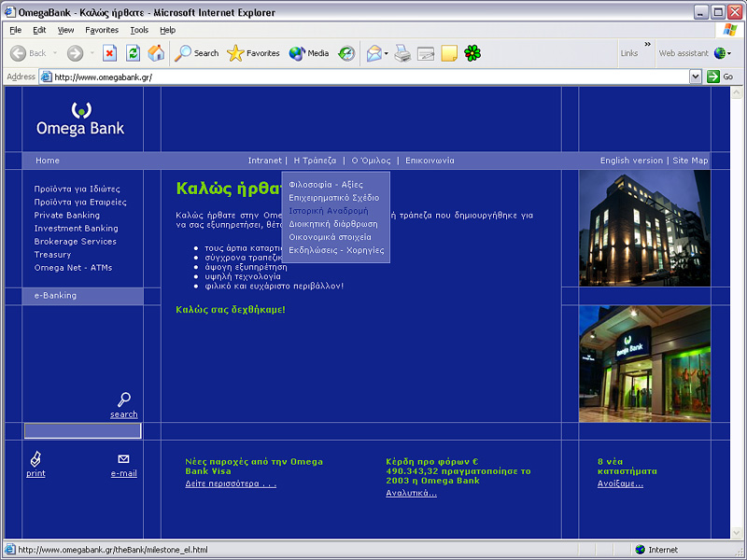Click the Η Τράπεζα navigation link
747x560 pixels.
(x=315, y=161)
